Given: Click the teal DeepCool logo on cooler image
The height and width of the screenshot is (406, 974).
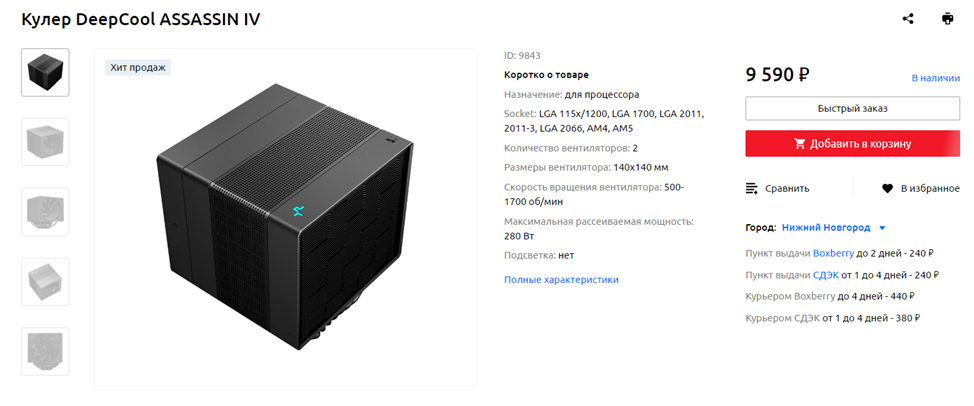Looking at the screenshot, I should (x=298, y=210).
